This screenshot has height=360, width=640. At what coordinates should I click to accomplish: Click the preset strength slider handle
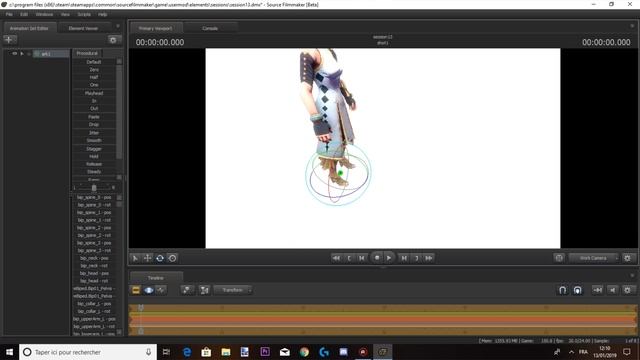pyautogui.click(x=94, y=188)
